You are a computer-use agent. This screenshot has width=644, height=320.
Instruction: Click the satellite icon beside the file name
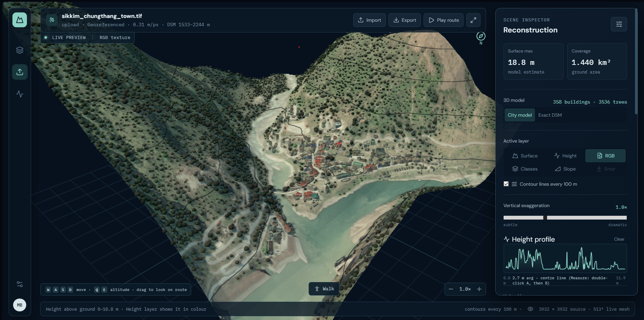[52, 20]
